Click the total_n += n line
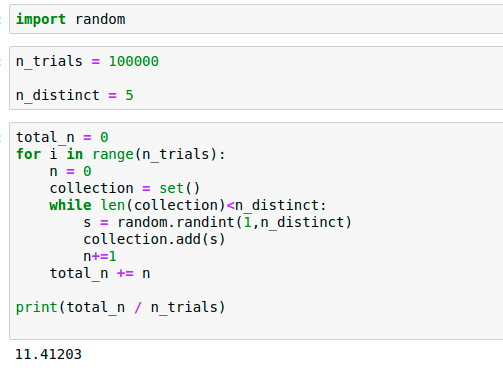This screenshot has height=371, width=503. click(100, 273)
